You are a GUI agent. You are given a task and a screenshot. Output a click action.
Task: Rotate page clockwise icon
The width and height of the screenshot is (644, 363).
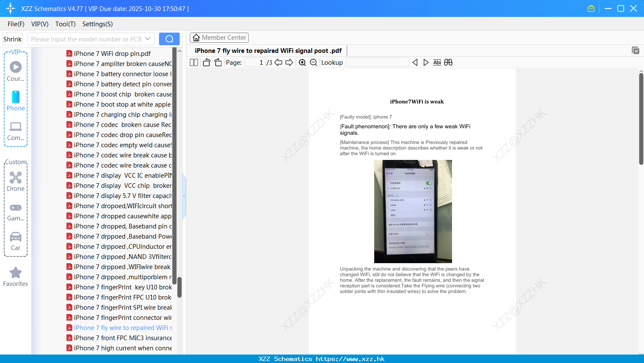pos(218,62)
